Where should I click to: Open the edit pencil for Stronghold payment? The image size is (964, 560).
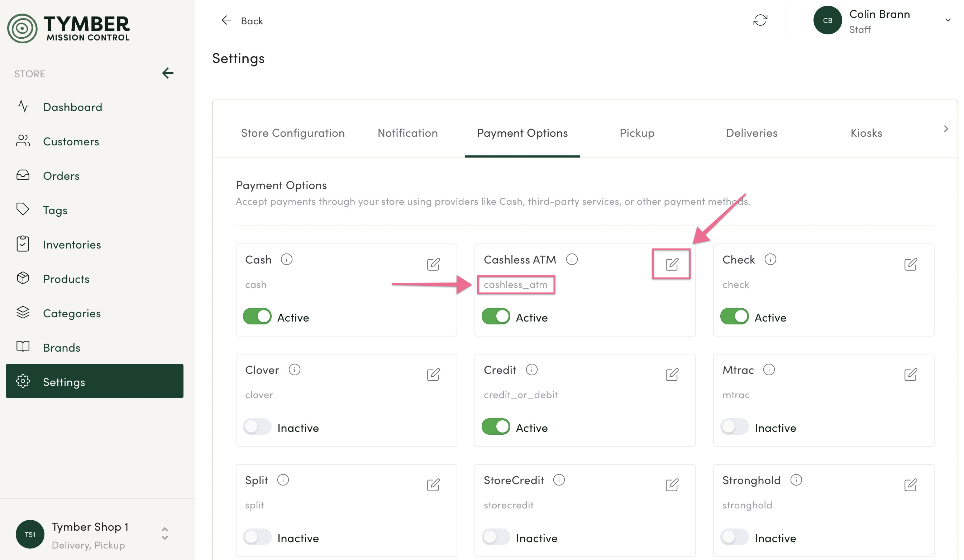pos(910,484)
